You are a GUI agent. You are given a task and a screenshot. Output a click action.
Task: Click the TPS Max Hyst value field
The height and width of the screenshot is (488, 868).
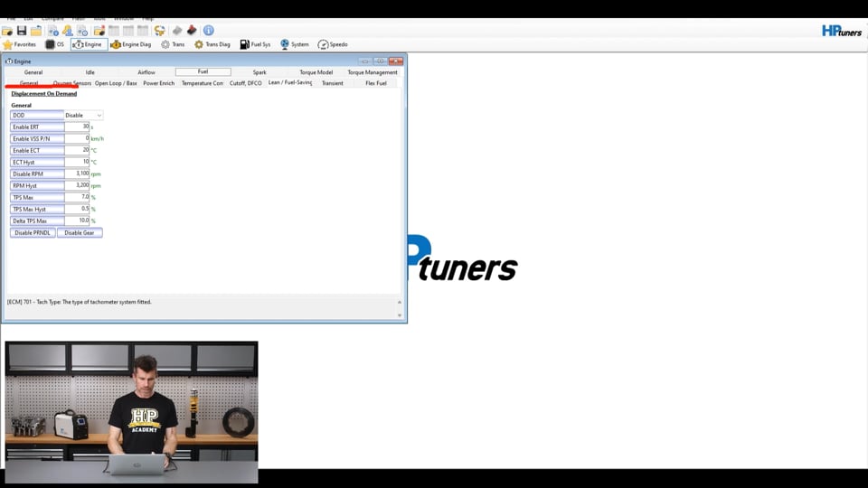tap(77, 209)
